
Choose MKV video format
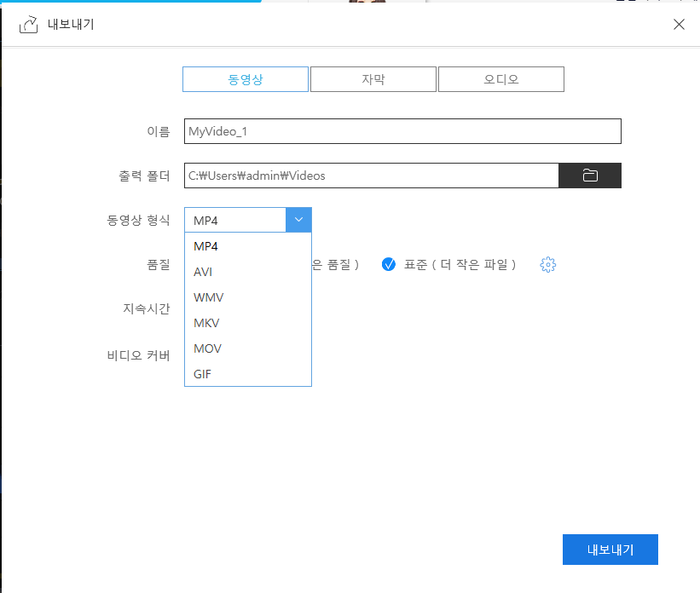pos(205,322)
